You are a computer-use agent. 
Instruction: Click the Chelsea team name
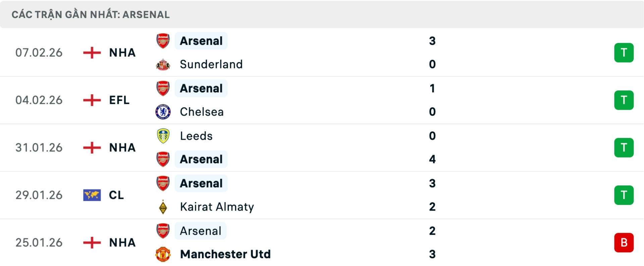[x=201, y=112]
